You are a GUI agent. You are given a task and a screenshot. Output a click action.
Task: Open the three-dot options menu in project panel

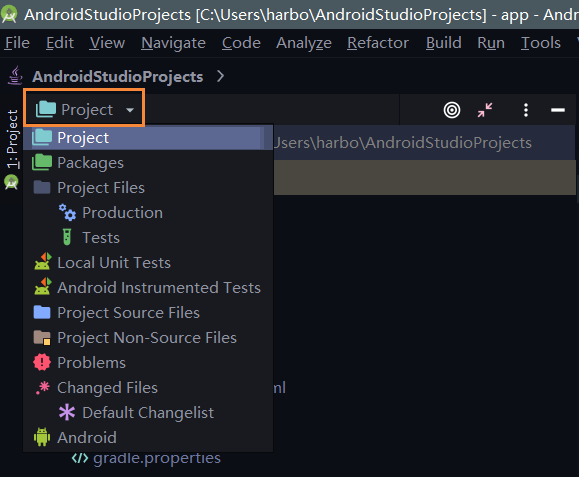tap(526, 110)
